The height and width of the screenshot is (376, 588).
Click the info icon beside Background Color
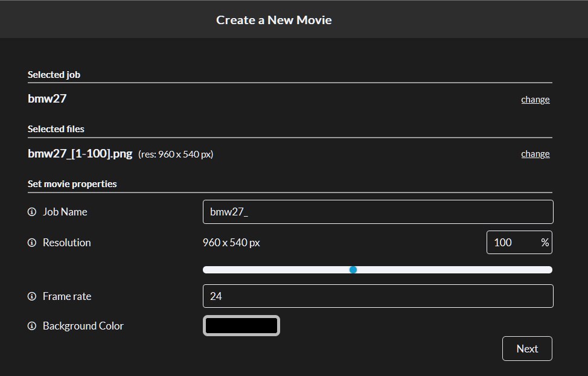[x=32, y=326]
